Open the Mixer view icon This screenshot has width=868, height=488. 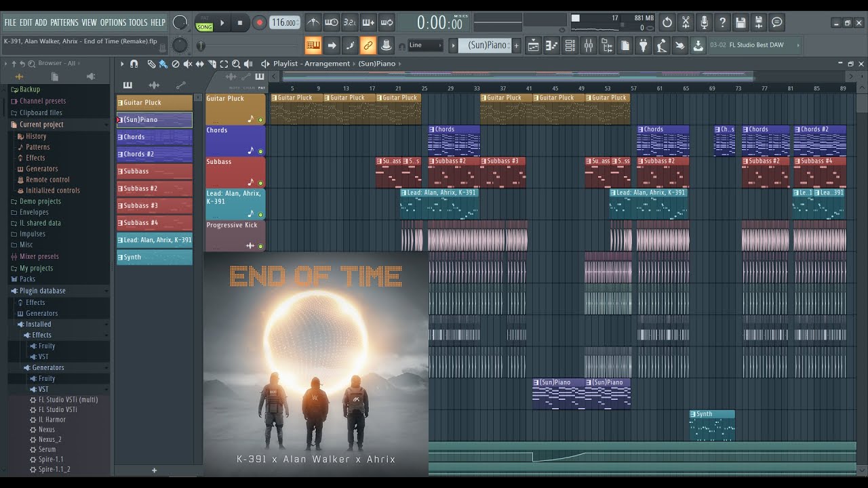tap(588, 45)
